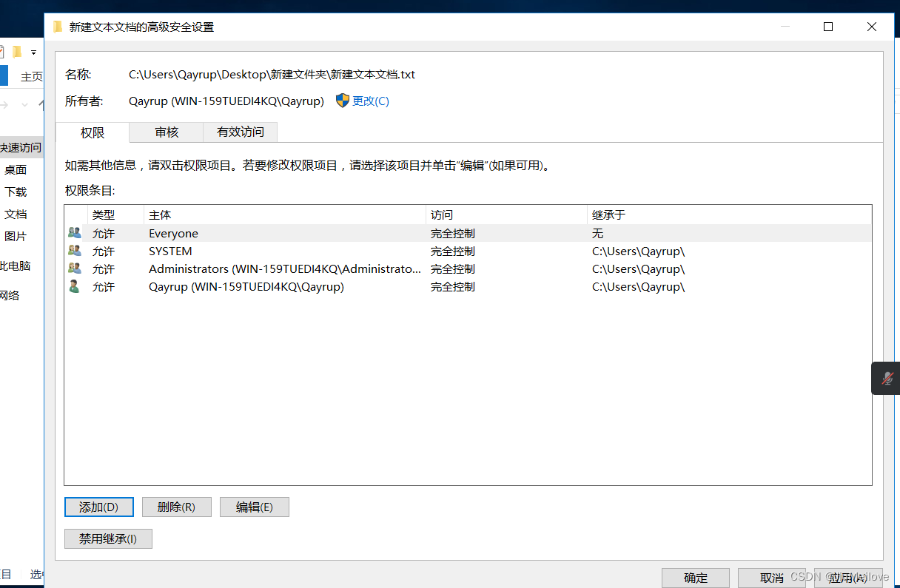900x588 pixels.
Task: Switch to the 有效访问 tab
Action: [240, 132]
